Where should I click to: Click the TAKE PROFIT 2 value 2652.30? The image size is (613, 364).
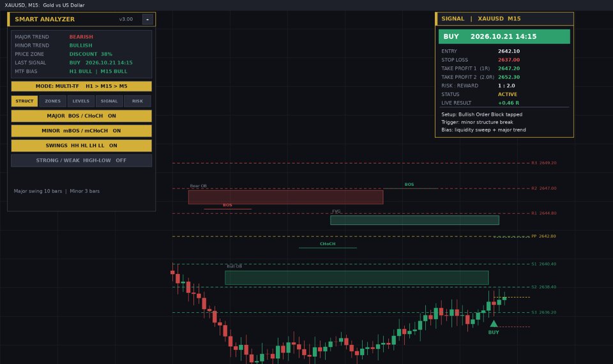point(509,77)
